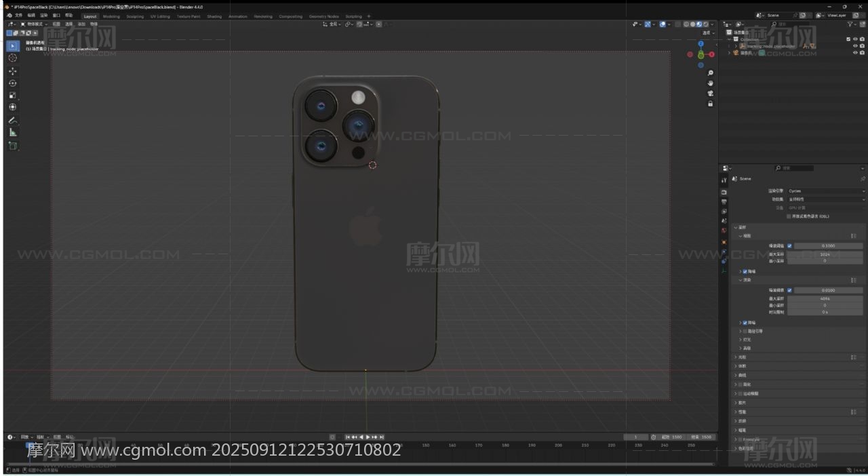Viewport: 868px width, 476px height.
Task: Jump to the timeline end frame
Action: pyautogui.click(x=382, y=437)
